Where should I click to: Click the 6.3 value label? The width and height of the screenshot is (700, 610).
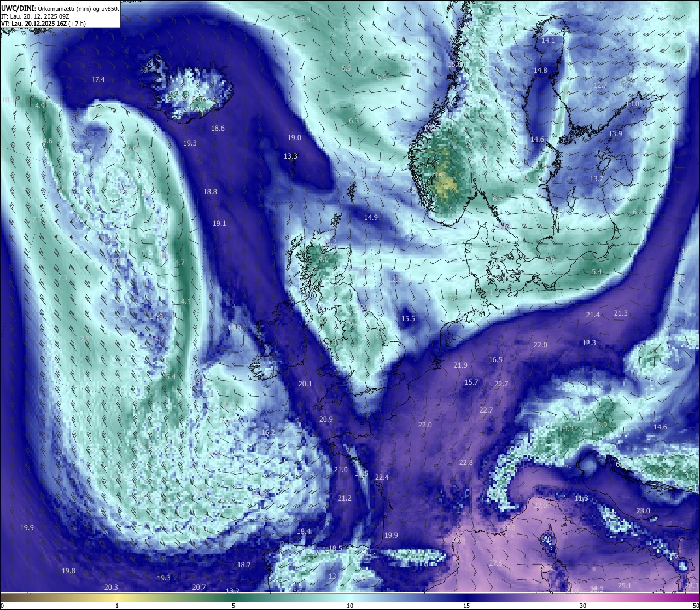pos(354,121)
